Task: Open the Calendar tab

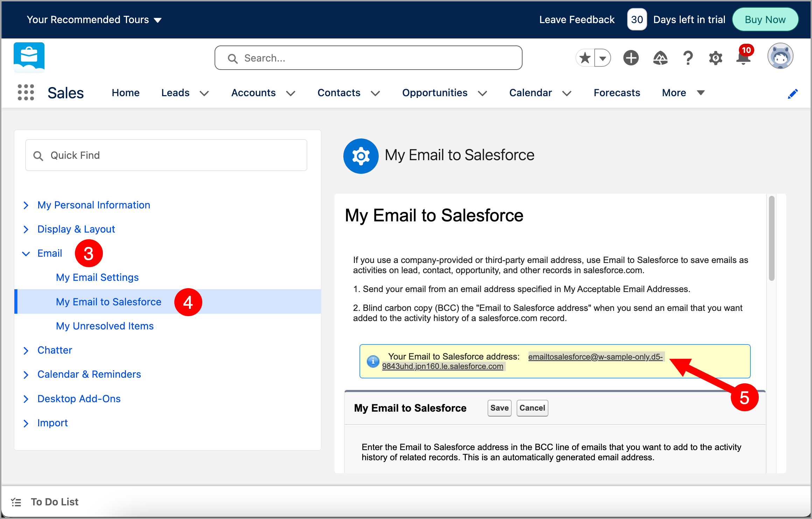Action: (530, 93)
